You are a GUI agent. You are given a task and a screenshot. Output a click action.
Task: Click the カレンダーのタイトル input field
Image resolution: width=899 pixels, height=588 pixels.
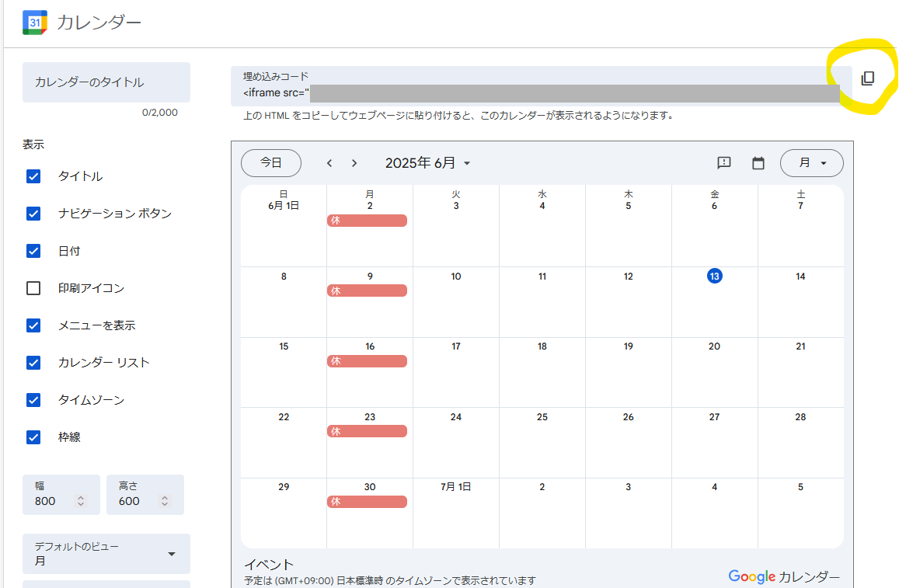pos(106,82)
